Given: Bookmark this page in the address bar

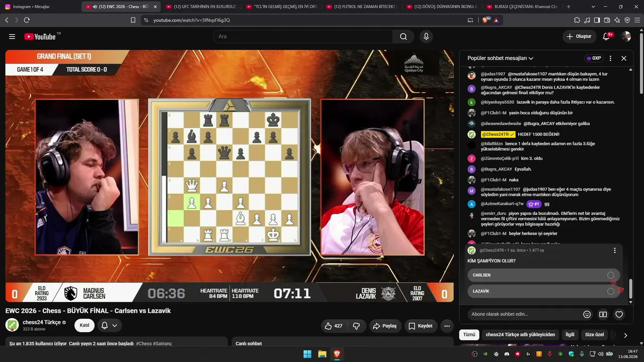Looking at the screenshot, I should (133, 20).
